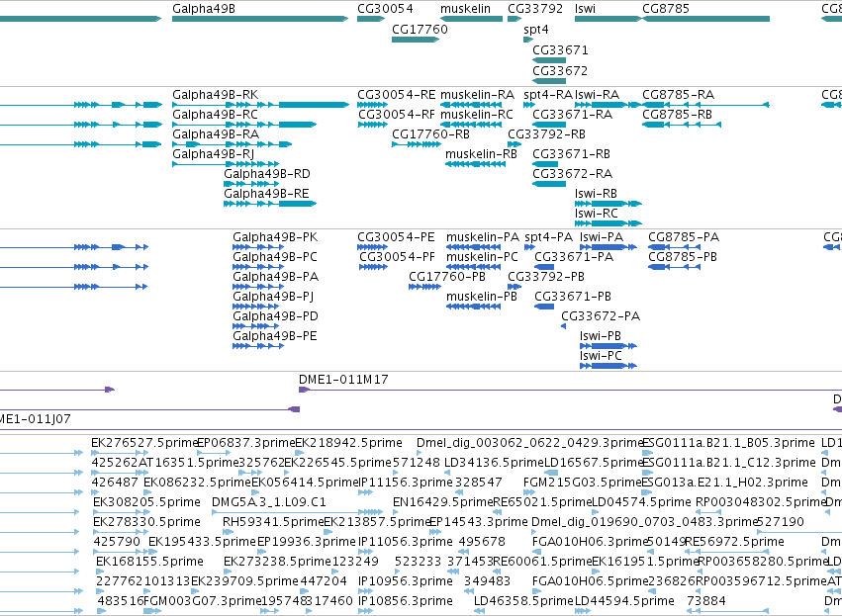Image resolution: width=842 pixels, height=616 pixels.
Task: Select protein Galpha49B-PA
Action: point(275,277)
